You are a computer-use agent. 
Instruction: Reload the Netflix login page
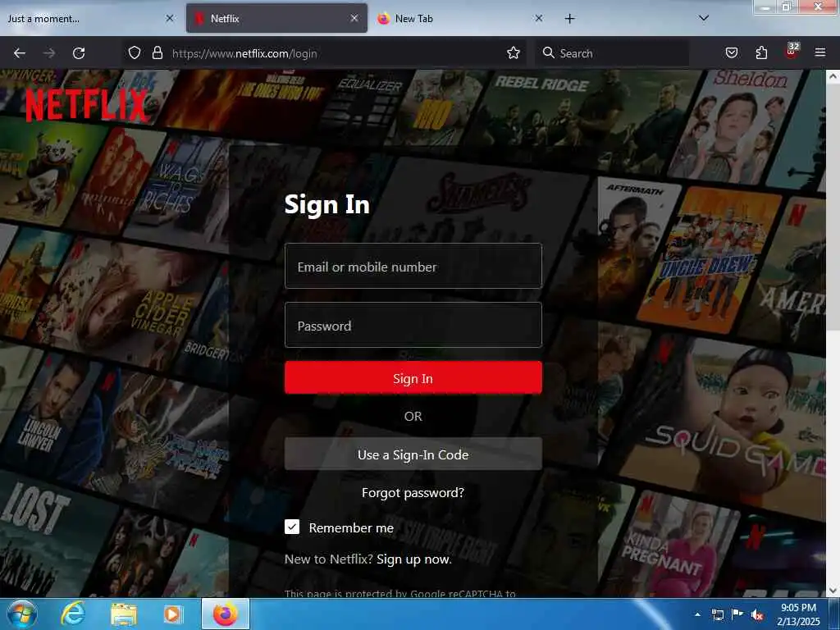(79, 53)
